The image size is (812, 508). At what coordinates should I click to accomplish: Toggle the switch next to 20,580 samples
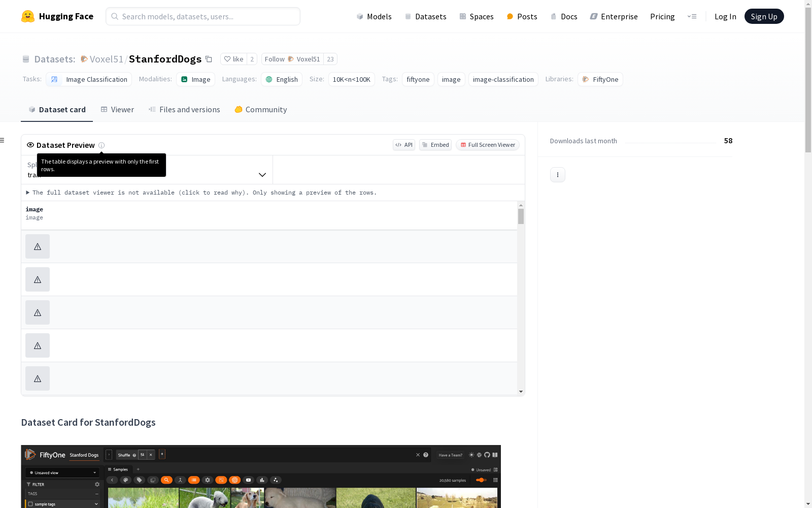coord(480,480)
